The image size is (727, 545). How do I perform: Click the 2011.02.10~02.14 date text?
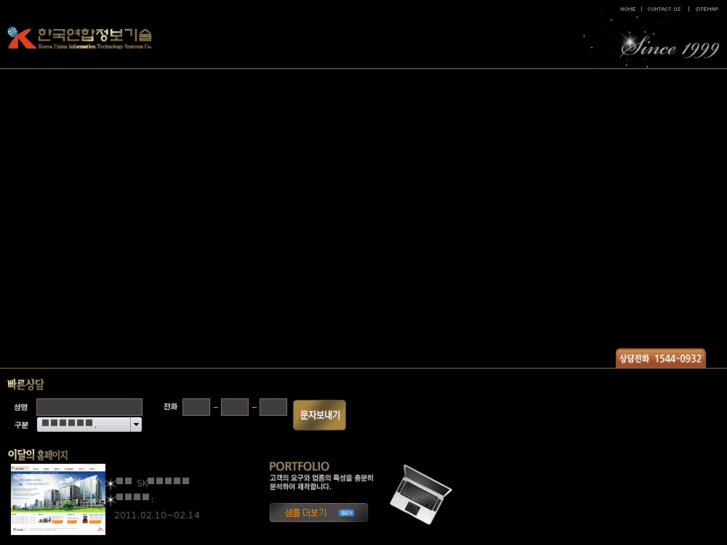point(157,515)
